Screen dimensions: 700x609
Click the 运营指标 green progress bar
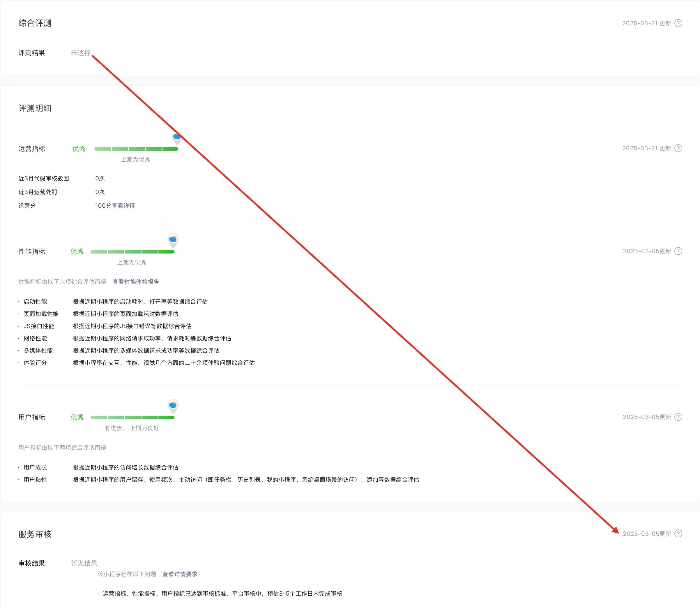(136, 149)
